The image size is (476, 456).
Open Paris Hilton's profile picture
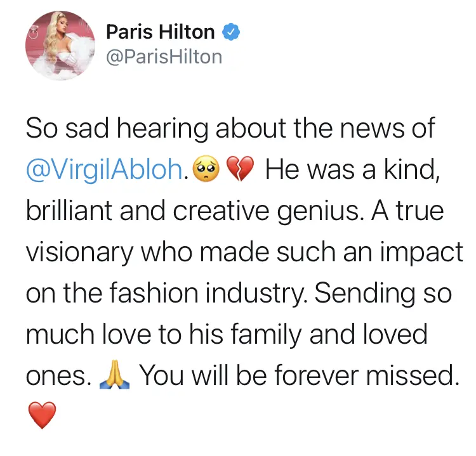(57, 48)
